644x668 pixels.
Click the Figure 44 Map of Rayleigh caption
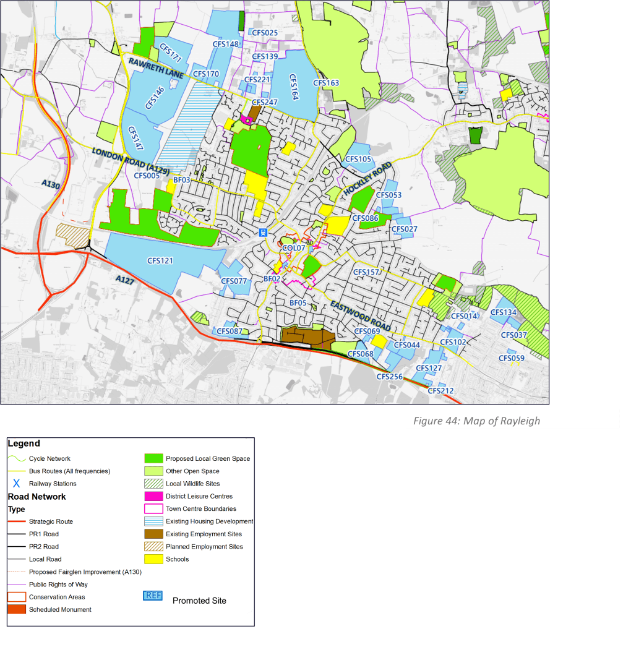(478, 421)
